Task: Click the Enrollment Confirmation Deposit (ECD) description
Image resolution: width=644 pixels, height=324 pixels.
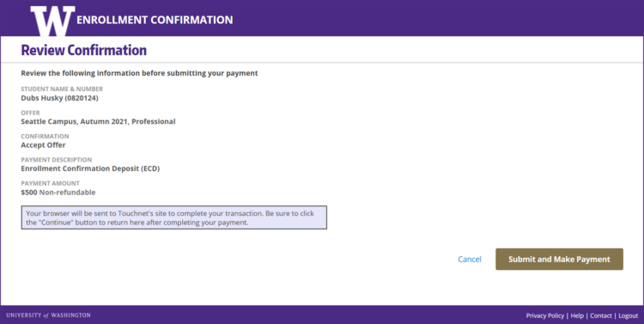Action: click(x=90, y=168)
